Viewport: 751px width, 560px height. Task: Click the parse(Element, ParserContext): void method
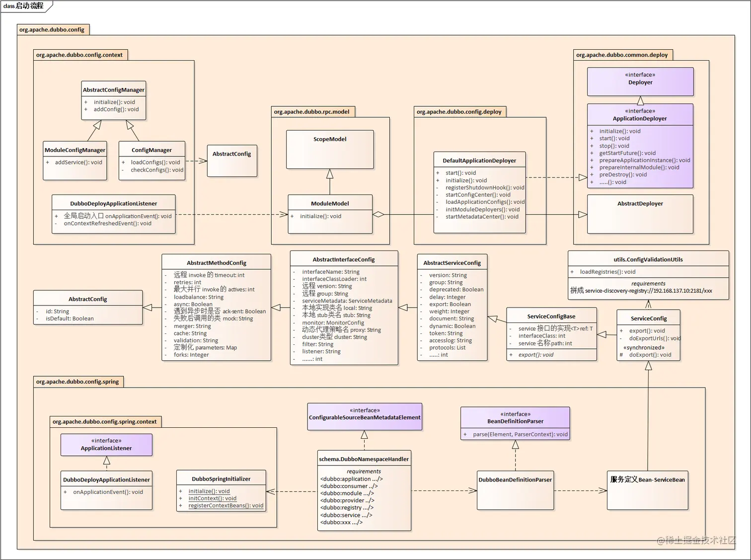pos(520,434)
